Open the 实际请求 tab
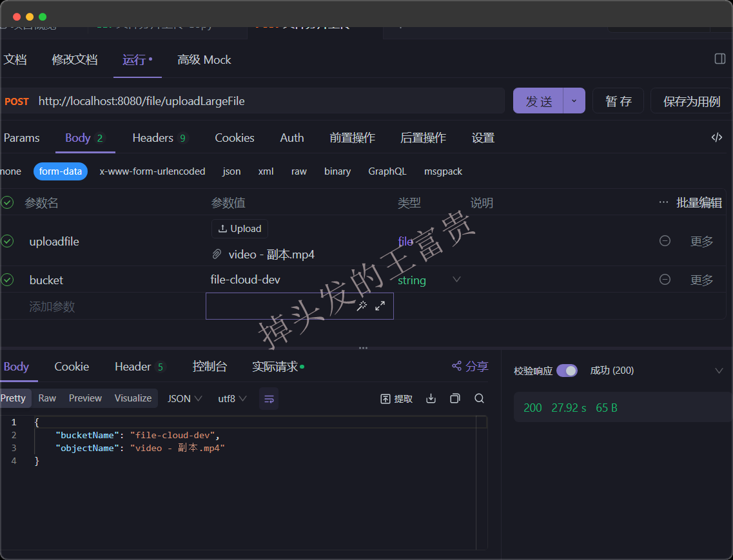Viewport: 733px width, 560px height. 278,367
